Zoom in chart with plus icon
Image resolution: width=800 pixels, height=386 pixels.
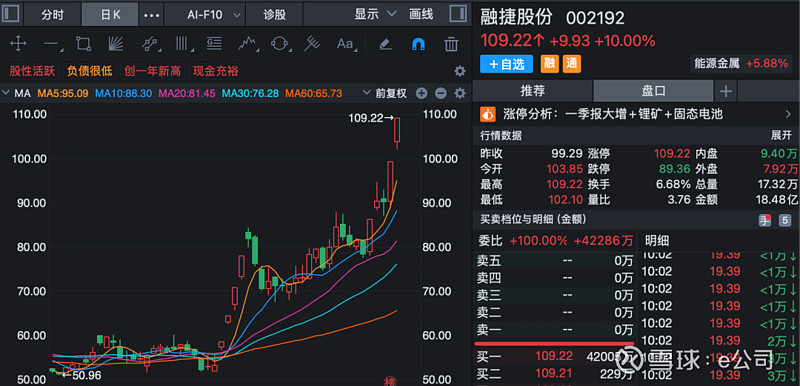421,93
